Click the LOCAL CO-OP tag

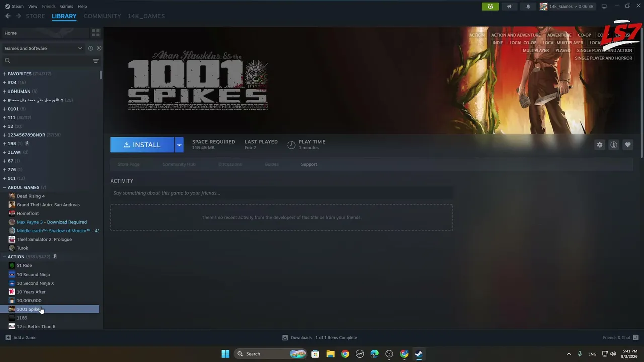pyautogui.click(x=523, y=43)
